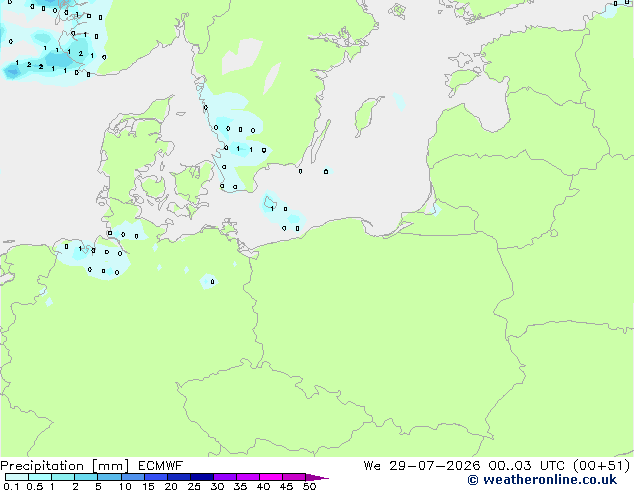The height and width of the screenshot is (490, 634).
Task: Click the "Precipitation [mm]" title text
Action: [64, 466]
